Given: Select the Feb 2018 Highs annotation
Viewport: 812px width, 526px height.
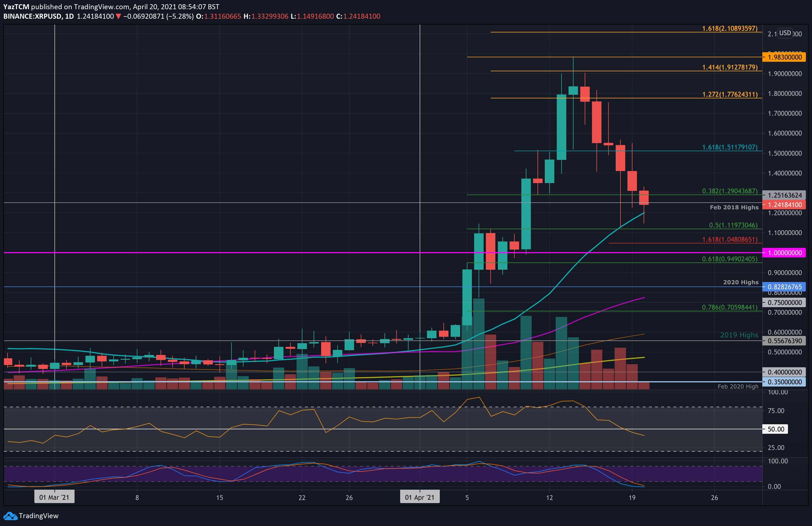Looking at the screenshot, I should pyautogui.click(x=734, y=207).
